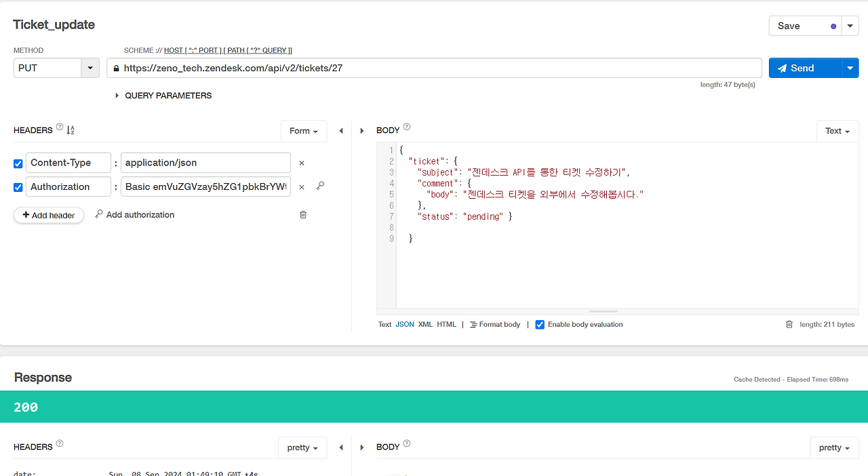Click the help icon next to request BODY
This screenshot has width=868, height=476.
click(407, 127)
